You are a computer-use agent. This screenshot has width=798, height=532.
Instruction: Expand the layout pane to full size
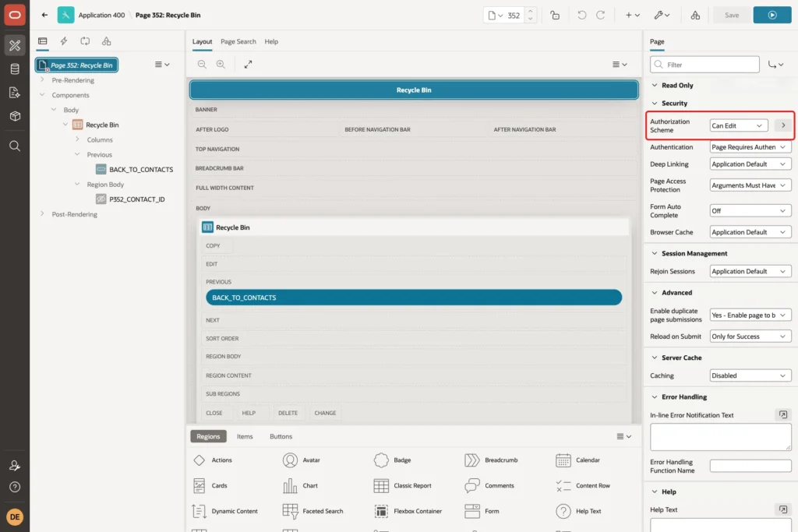click(248, 64)
